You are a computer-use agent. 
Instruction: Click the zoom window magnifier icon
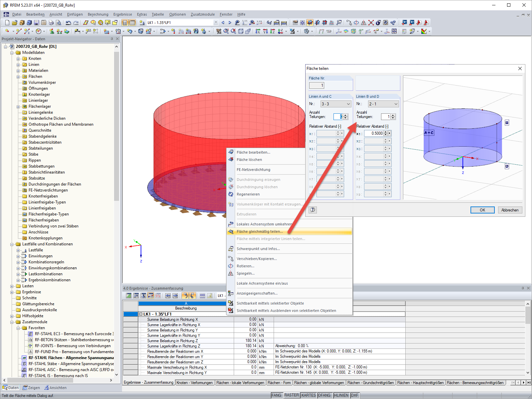(x=226, y=31)
